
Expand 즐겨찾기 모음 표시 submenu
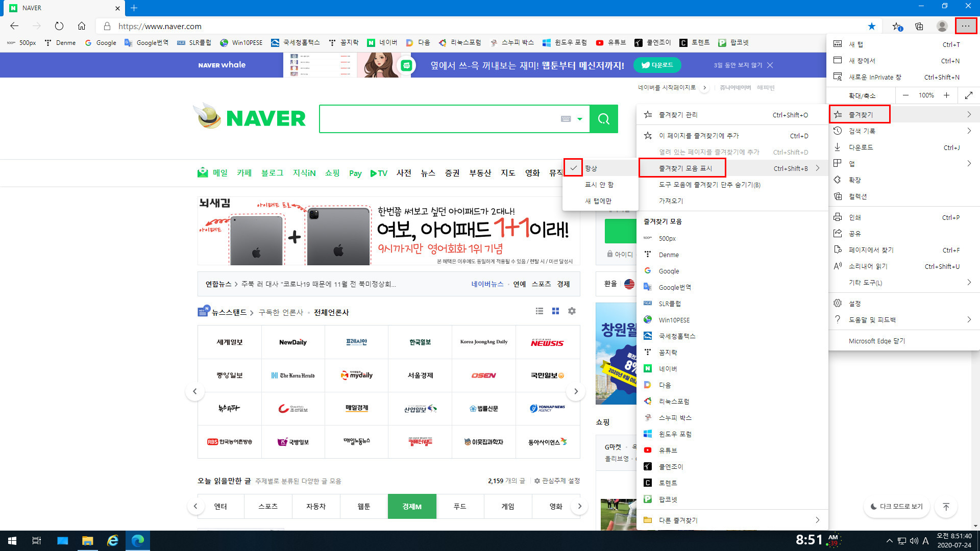point(732,168)
